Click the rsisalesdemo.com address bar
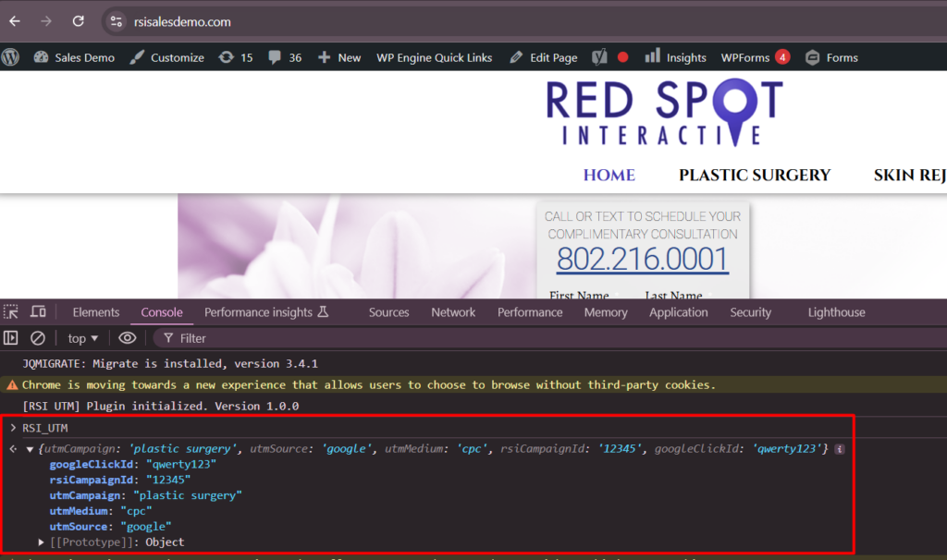Image resolution: width=947 pixels, height=560 pixels. (182, 22)
